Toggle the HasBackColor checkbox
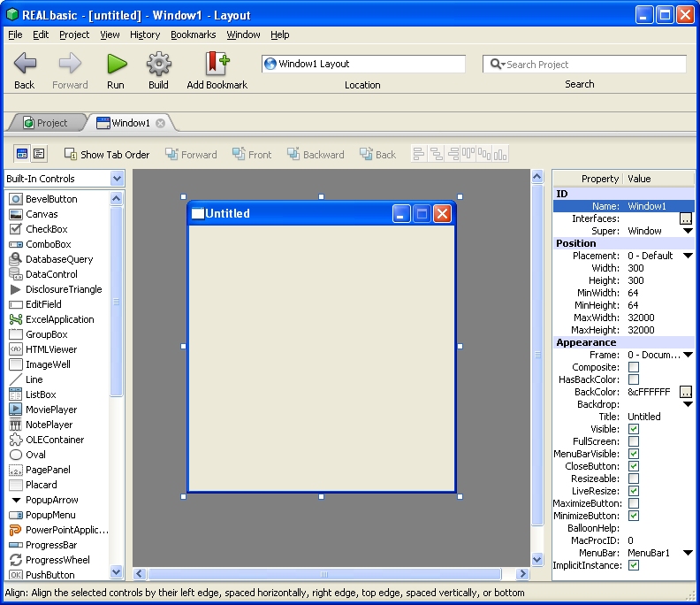This screenshot has height=605, width=700. coord(634,379)
